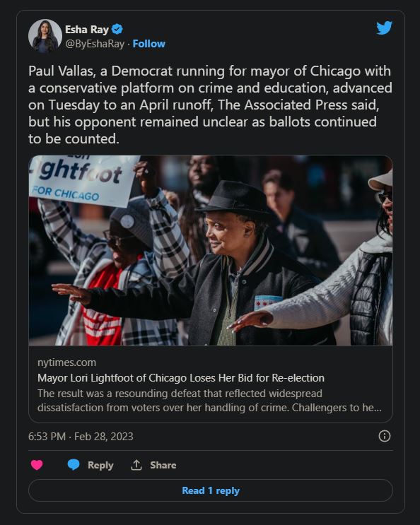Image resolution: width=420 pixels, height=525 pixels.
Task: Click the article description about resounding defeat
Action: coord(209,401)
